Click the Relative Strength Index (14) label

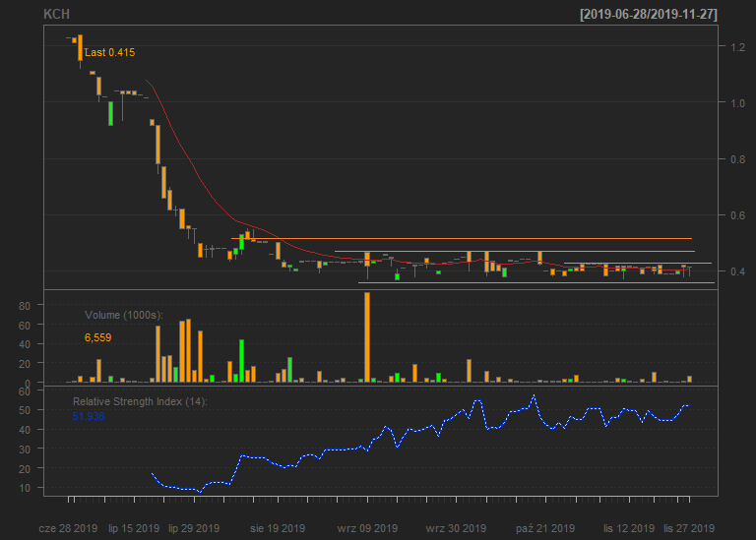[140, 401]
